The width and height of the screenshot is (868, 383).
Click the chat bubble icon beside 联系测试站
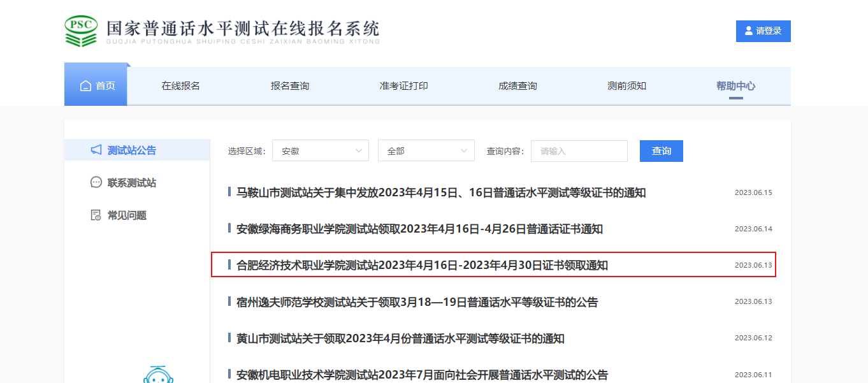[96, 182]
